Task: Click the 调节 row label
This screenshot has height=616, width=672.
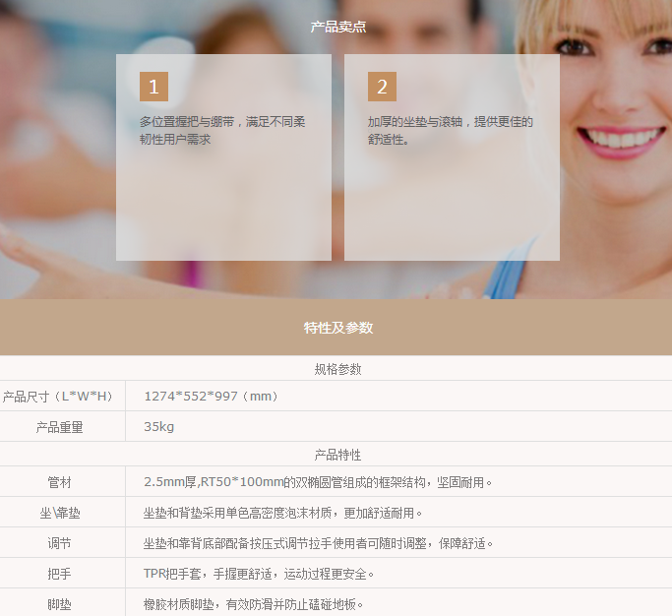Action: click(x=59, y=543)
